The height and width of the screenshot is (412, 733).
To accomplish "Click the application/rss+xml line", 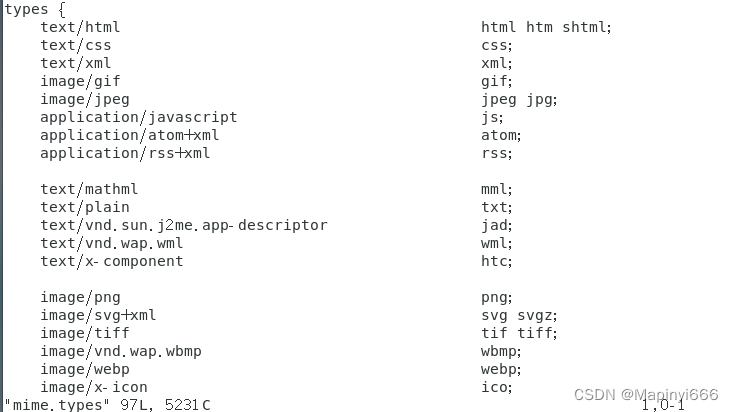I will pyautogui.click(x=125, y=153).
